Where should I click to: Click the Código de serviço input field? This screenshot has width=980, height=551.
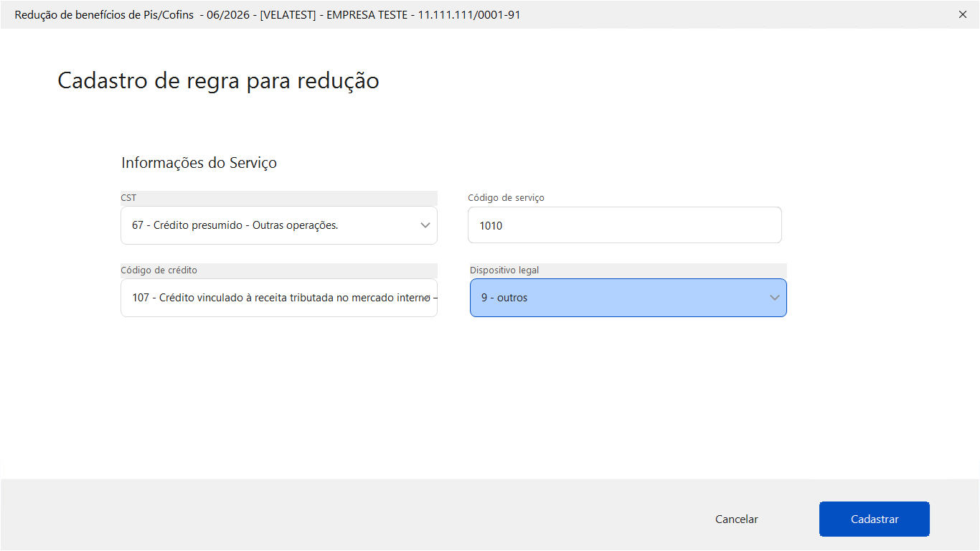(625, 225)
